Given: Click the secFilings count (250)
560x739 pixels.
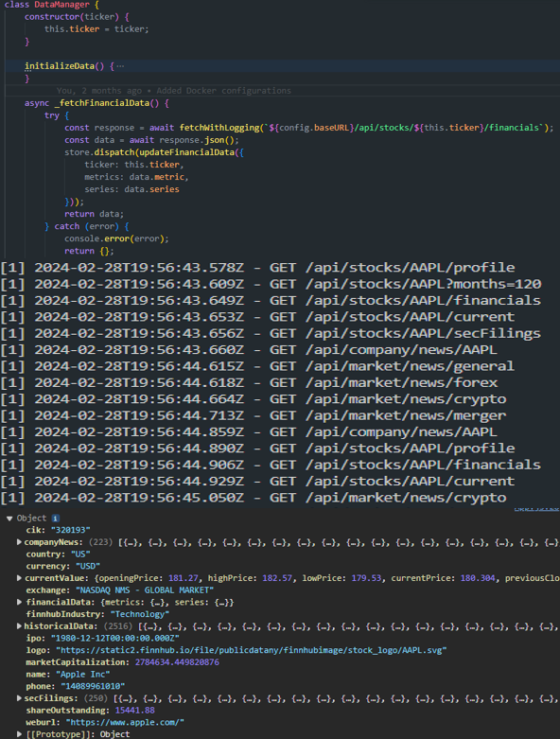Looking at the screenshot, I should coord(96,698).
